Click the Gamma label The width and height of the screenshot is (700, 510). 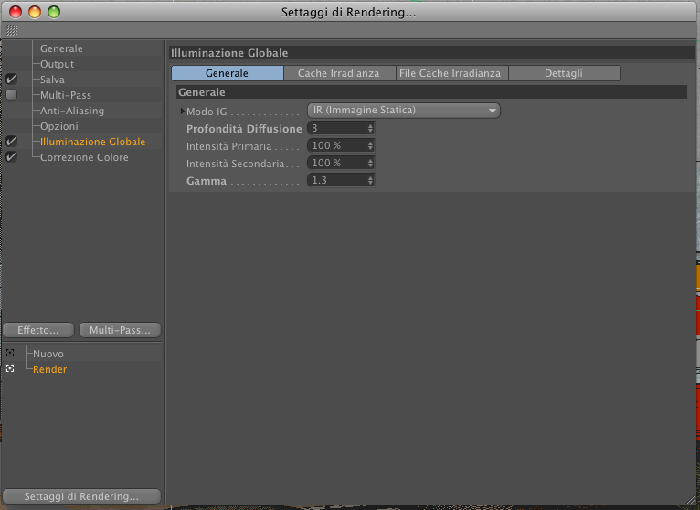[206, 181]
